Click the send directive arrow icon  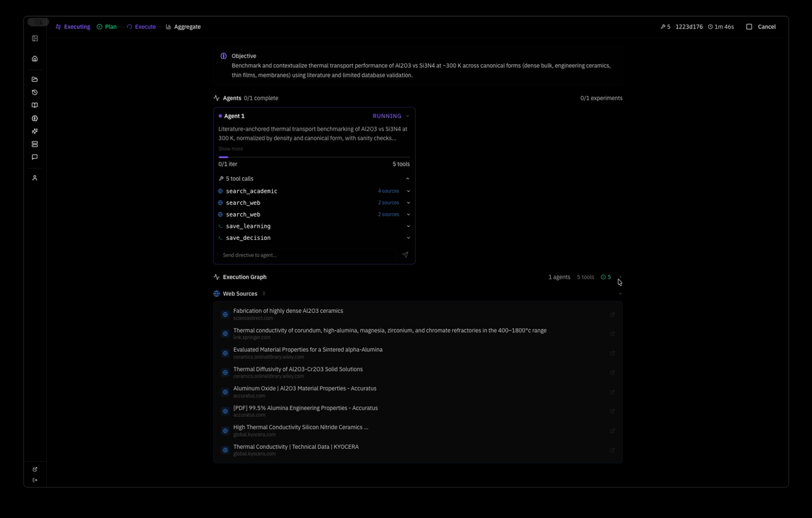405,255
